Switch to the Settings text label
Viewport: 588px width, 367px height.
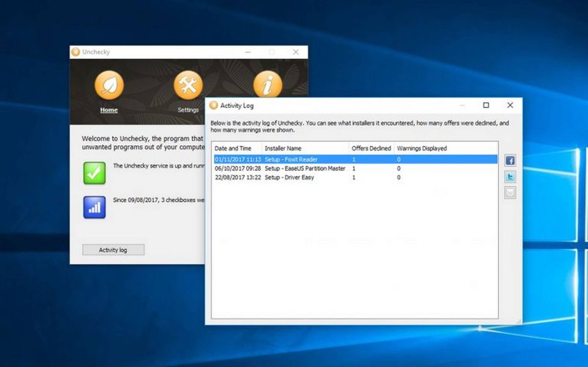pos(188,110)
